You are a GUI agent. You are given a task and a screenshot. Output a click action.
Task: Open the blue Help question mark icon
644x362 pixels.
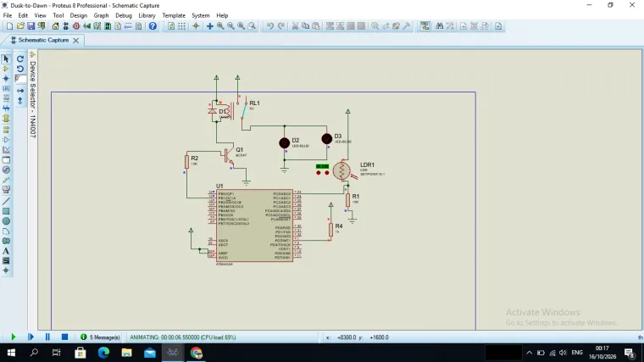pos(153,26)
